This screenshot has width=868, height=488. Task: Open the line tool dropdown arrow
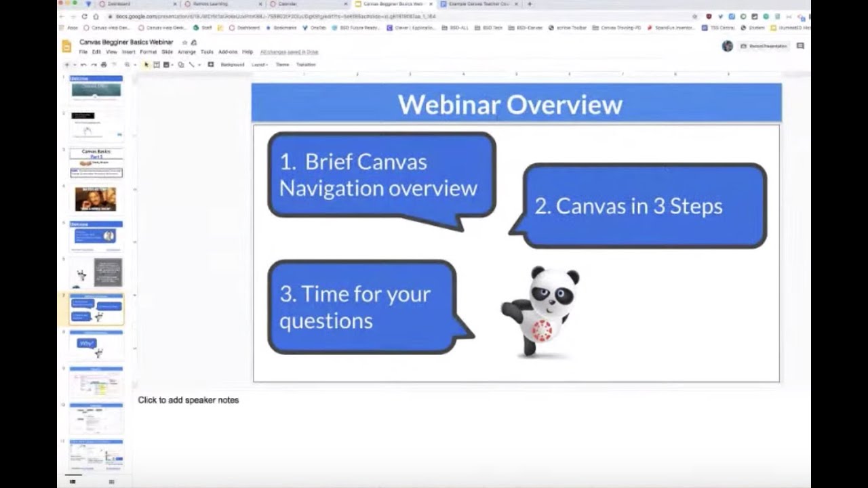pos(199,64)
